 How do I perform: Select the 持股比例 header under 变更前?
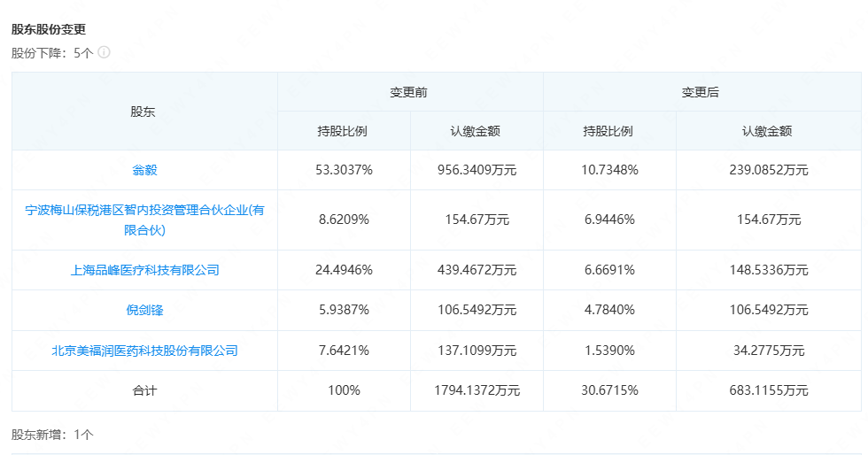tap(343, 131)
